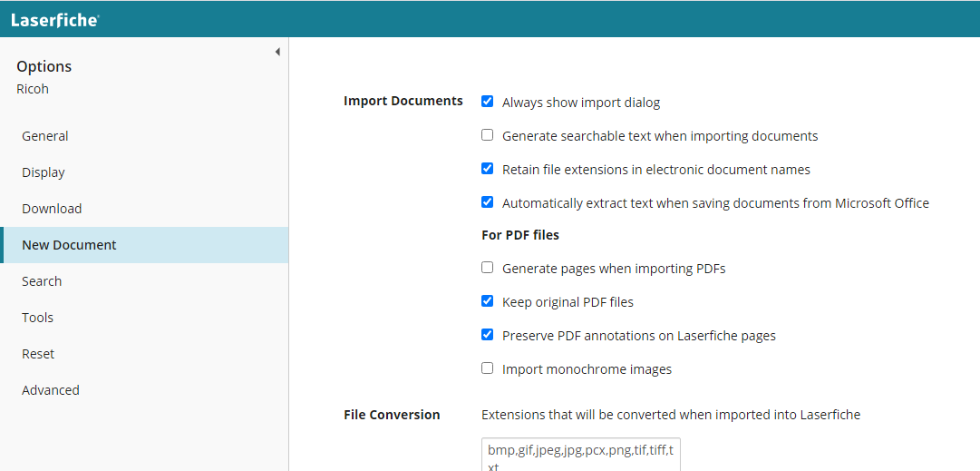The width and height of the screenshot is (980, 471).
Task: Enable Generate searchable text when importing
Action: coord(488,135)
